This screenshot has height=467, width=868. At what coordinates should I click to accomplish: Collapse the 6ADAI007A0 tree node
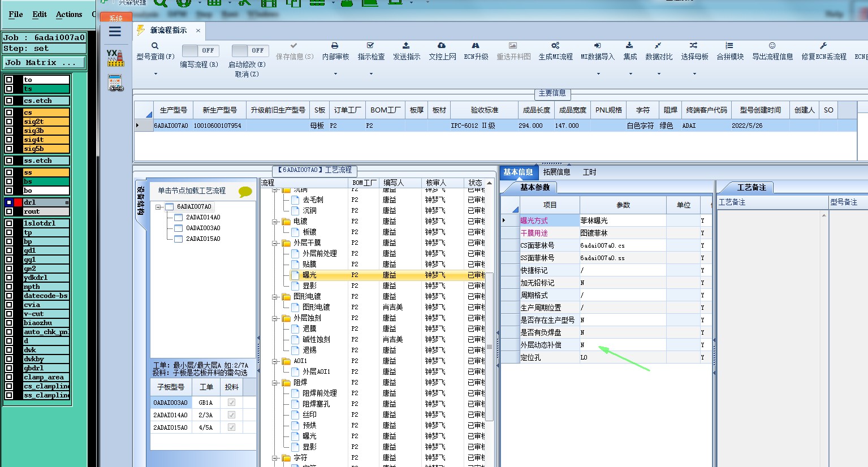click(159, 207)
